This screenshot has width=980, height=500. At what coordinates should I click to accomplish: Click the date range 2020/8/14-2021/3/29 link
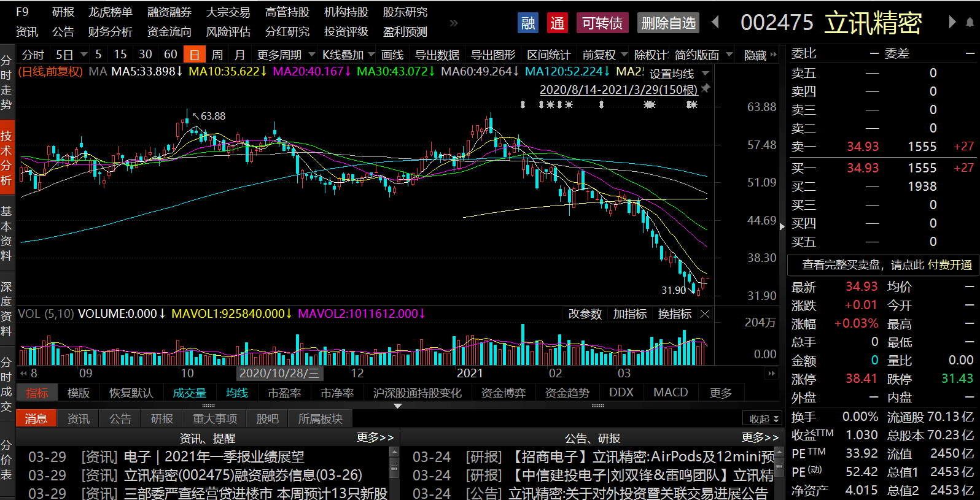tap(618, 90)
